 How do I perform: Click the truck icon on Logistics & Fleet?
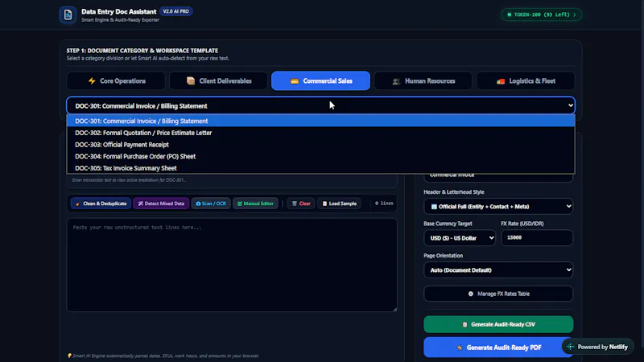500,81
